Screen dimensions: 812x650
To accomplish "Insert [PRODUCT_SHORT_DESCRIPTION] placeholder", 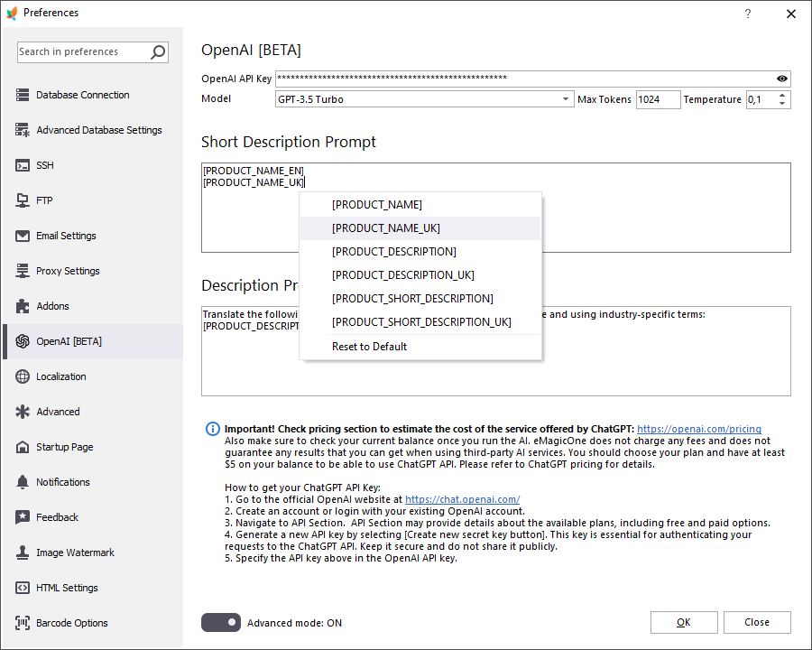I will point(420,299).
